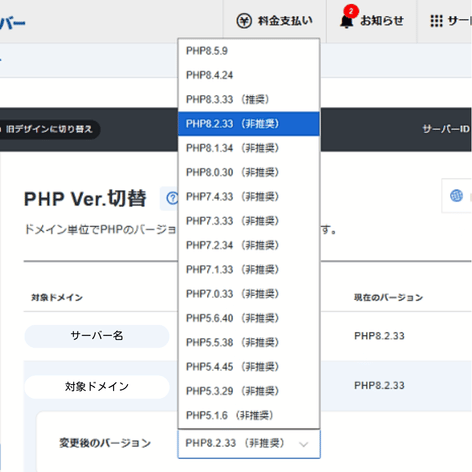This screenshot has height=472, width=472.
Task: Select PHP8.4.24 option
Action: (249, 75)
